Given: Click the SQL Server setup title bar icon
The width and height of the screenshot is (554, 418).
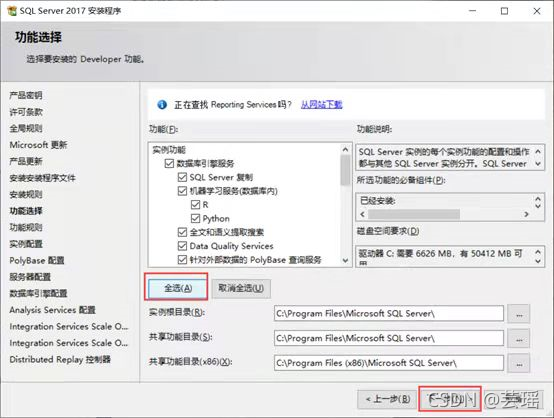Looking at the screenshot, I should 12,11.
